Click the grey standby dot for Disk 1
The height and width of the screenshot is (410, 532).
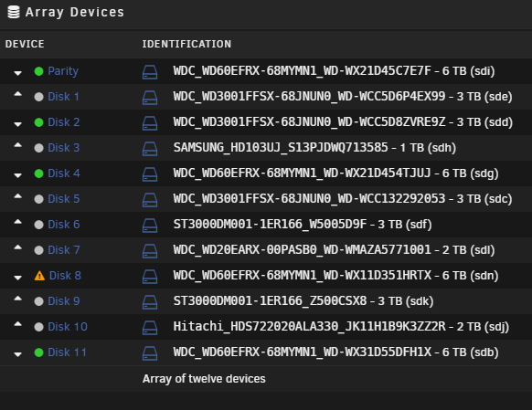click(39, 97)
